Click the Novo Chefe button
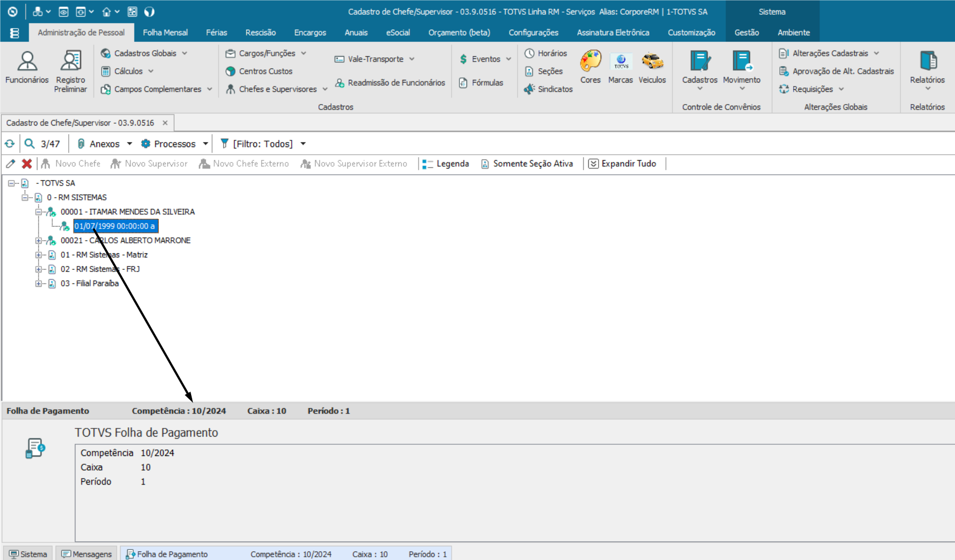Screen dimensions: 955x560 [x=70, y=164]
